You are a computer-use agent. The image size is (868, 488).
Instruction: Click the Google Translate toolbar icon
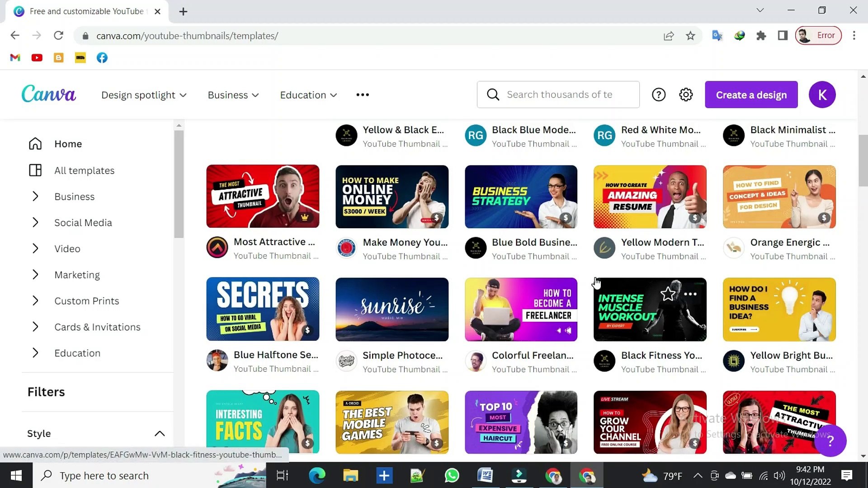tap(717, 35)
